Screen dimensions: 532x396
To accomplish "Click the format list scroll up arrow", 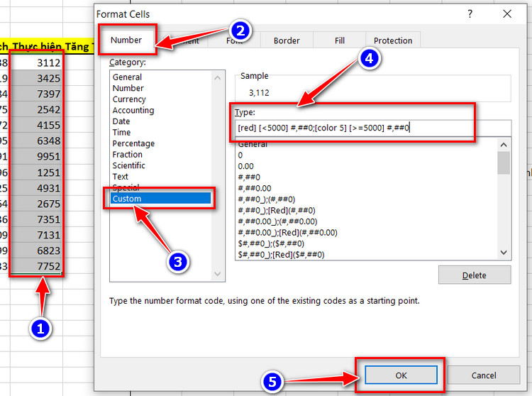I will click(x=504, y=145).
